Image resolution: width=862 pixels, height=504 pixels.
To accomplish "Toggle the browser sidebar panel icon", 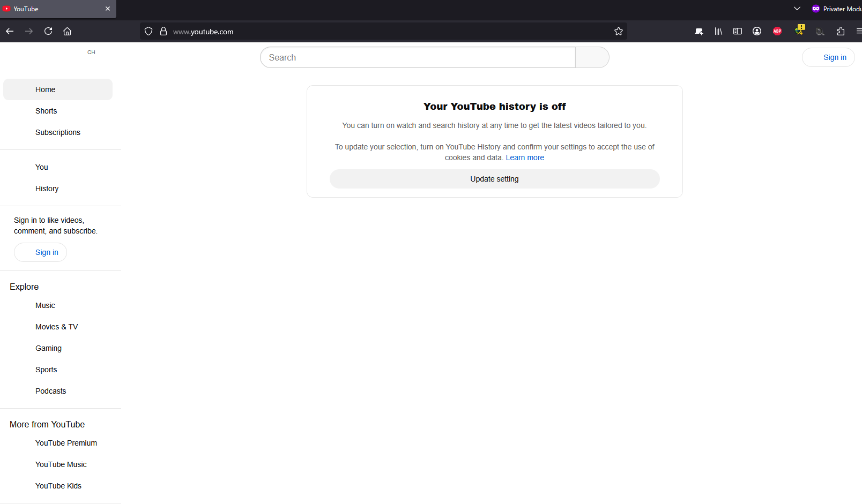I will click(738, 31).
